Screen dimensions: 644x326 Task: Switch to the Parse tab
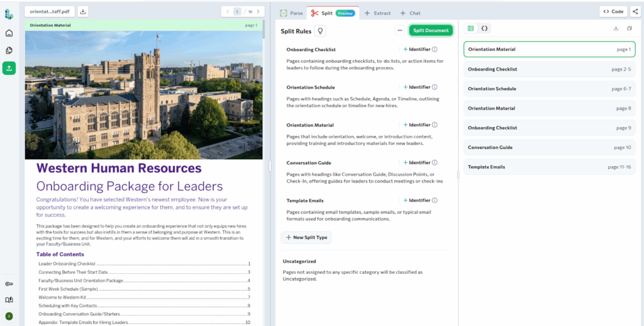(x=291, y=13)
